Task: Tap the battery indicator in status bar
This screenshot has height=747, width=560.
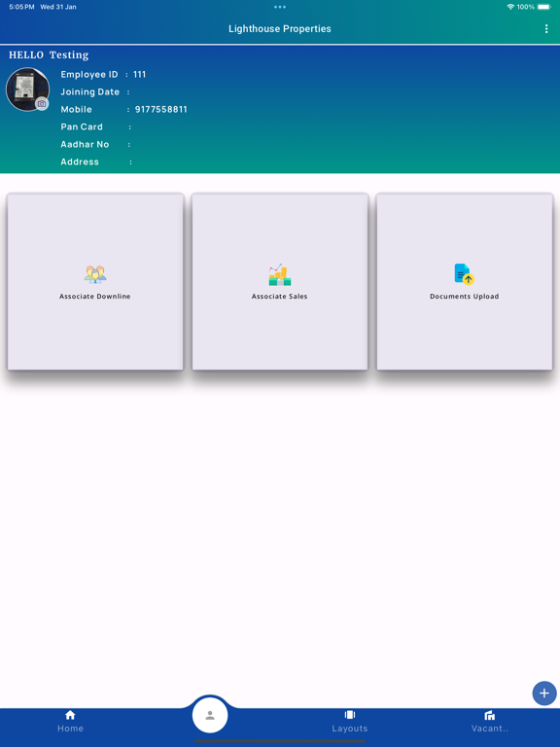Action: [x=543, y=7]
